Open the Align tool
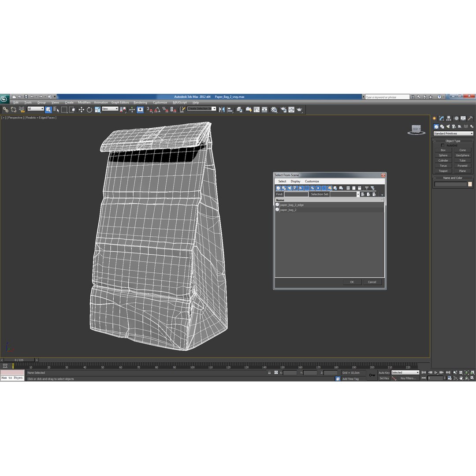Image resolution: width=476 pixels, height=476 pixels. (230, 110)
